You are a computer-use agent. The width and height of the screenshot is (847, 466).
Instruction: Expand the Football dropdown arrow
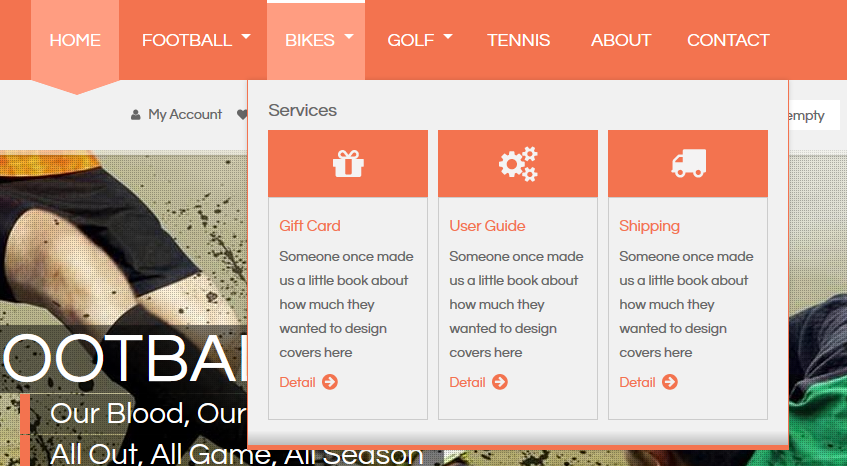(246, 37)
